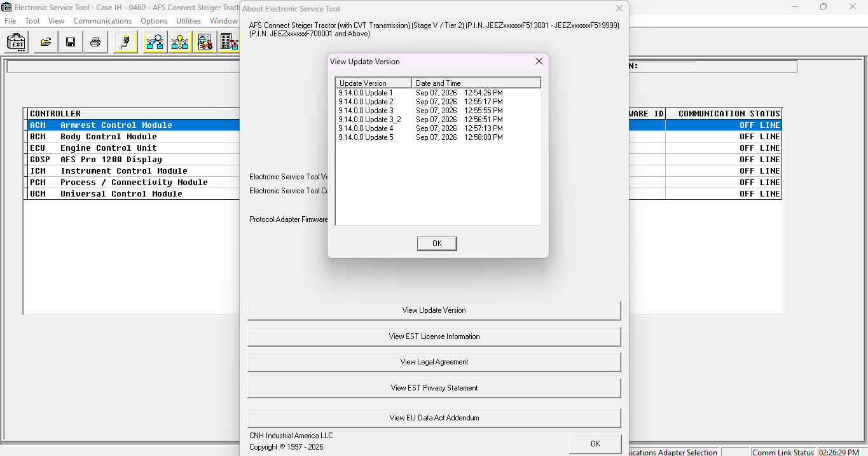Image resolution: width=868 pixels, height=456 pixels.
Task: Click the View Legal Agreement button
Action: click(x=434, y=362)
